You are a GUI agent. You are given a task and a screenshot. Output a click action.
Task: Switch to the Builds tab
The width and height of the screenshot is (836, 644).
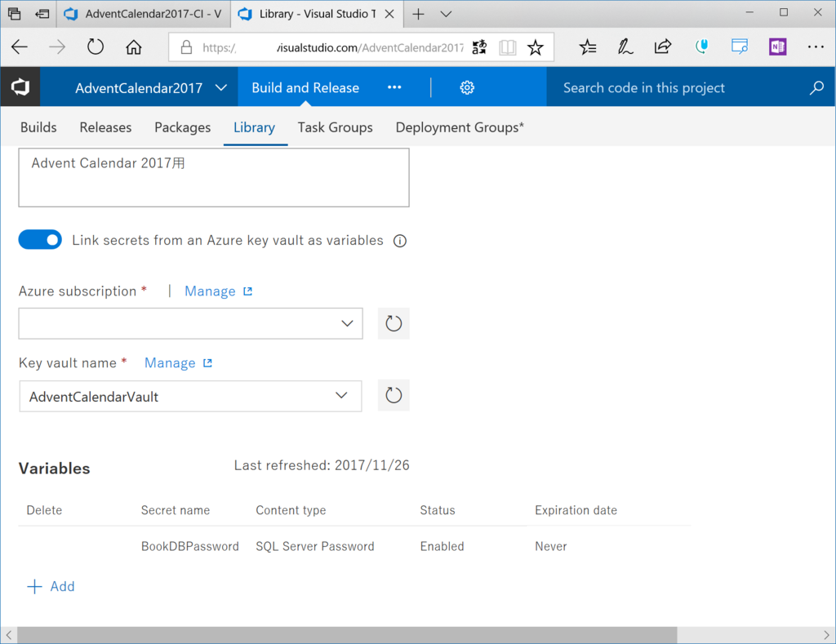click(38, 127)
